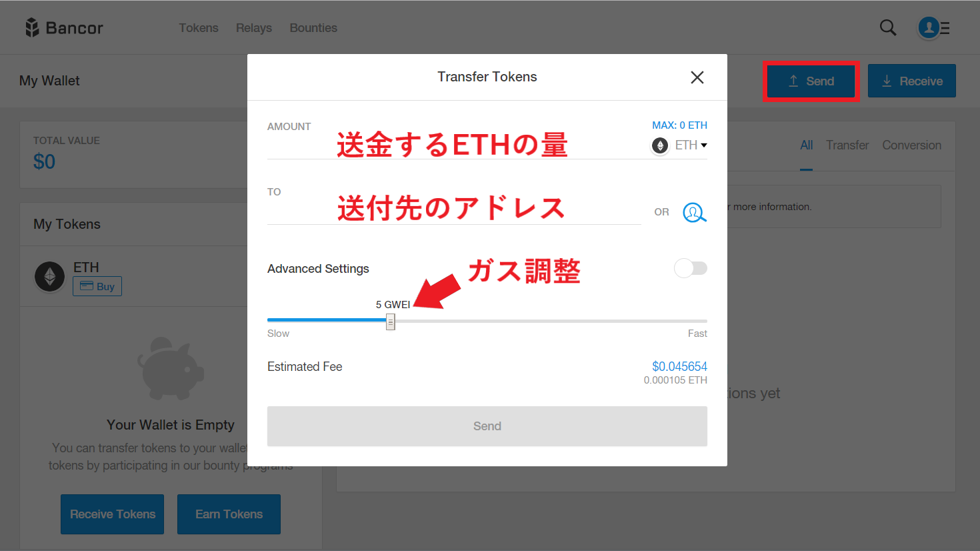Open the search magnifier icon
Screen dimensions: 980x551
click(888, 27)
